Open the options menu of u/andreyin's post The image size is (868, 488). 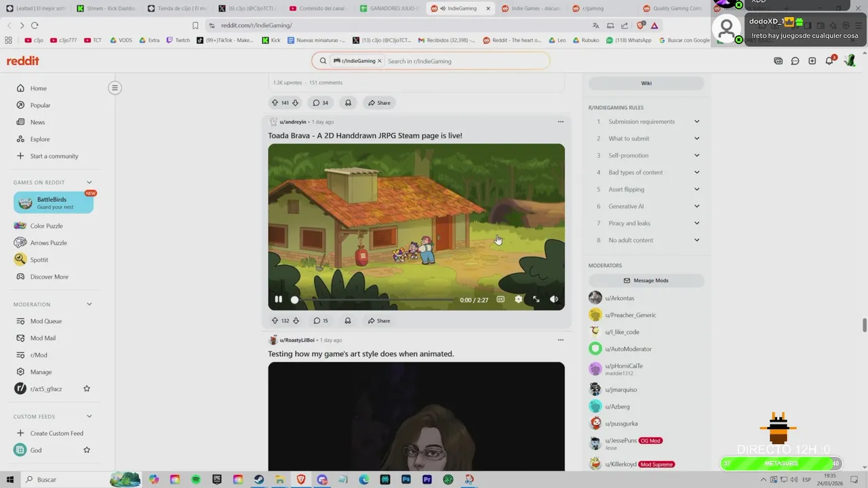561,122
